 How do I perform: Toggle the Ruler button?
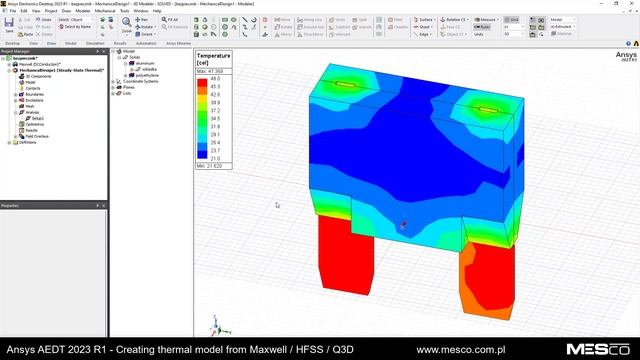point(482,27)
